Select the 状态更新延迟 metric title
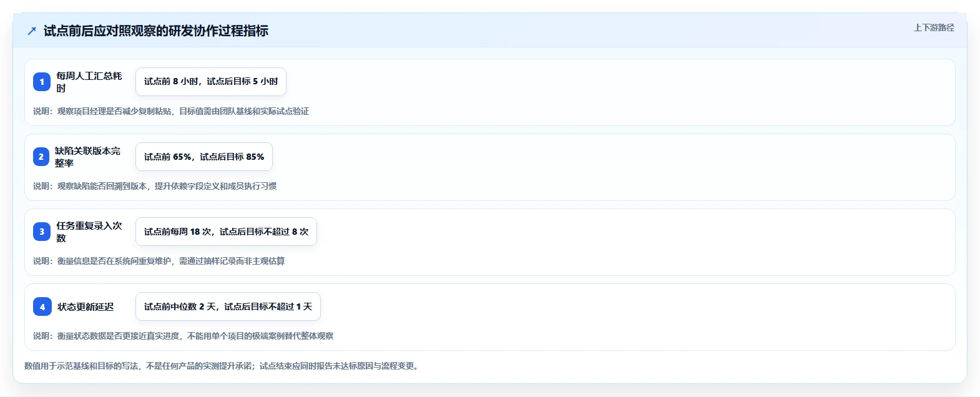 [x=86, y=306]
